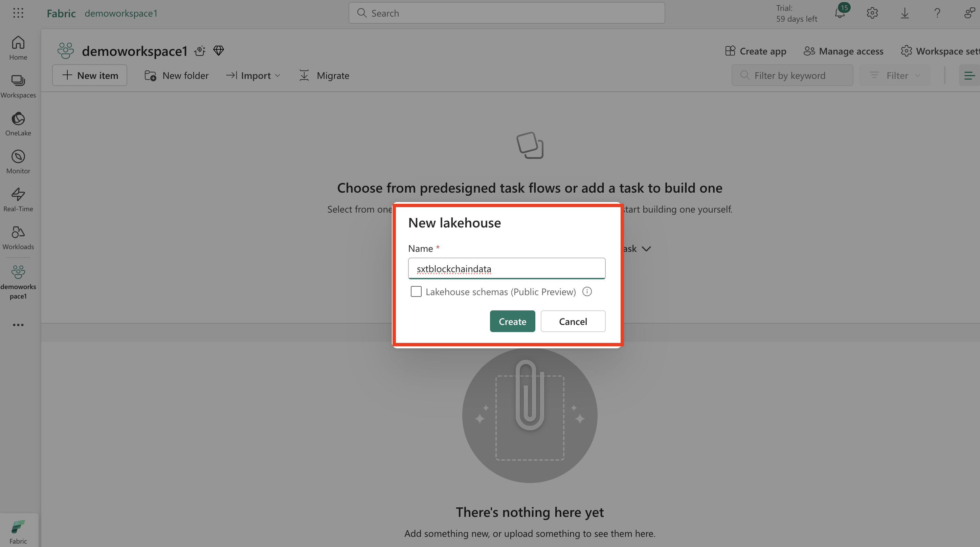
Task: Open the Real-Time hub in the sidebar
Action: pyautogui.click(x=18, y=199)
